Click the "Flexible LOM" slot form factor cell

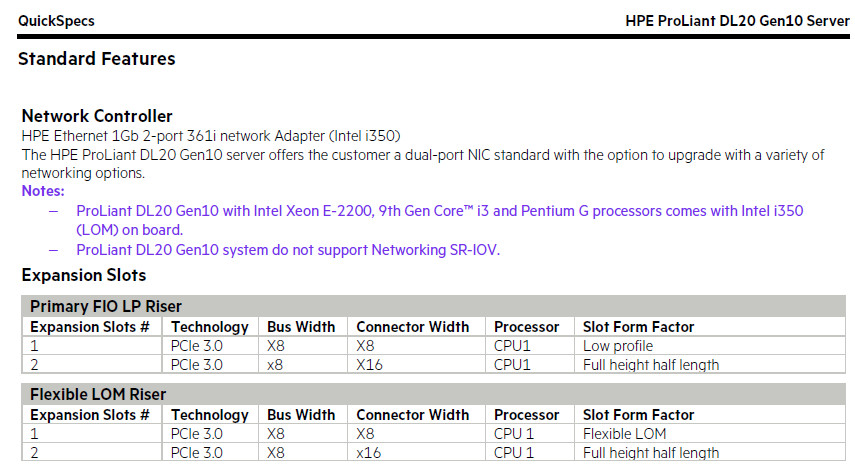(624, 434)
